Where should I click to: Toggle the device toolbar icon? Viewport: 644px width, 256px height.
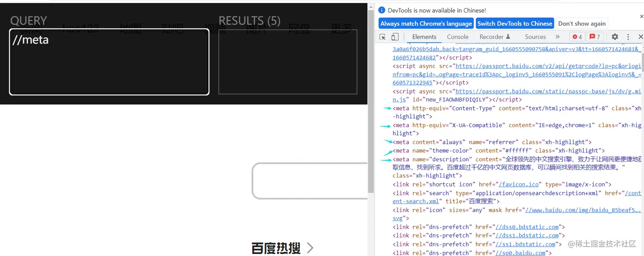pos(395,37)
